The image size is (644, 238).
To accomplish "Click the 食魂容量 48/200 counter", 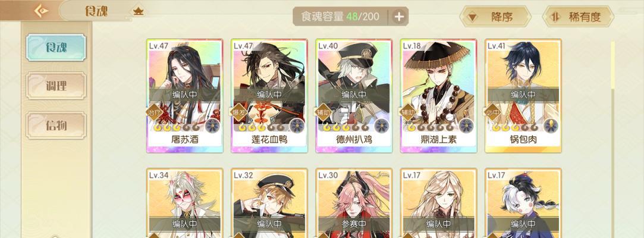I will [x=341, y=17].
